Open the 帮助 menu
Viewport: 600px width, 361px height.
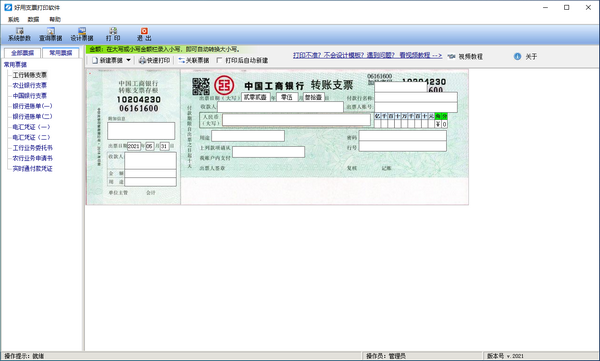pyautogui.click(x=55, y=19)
